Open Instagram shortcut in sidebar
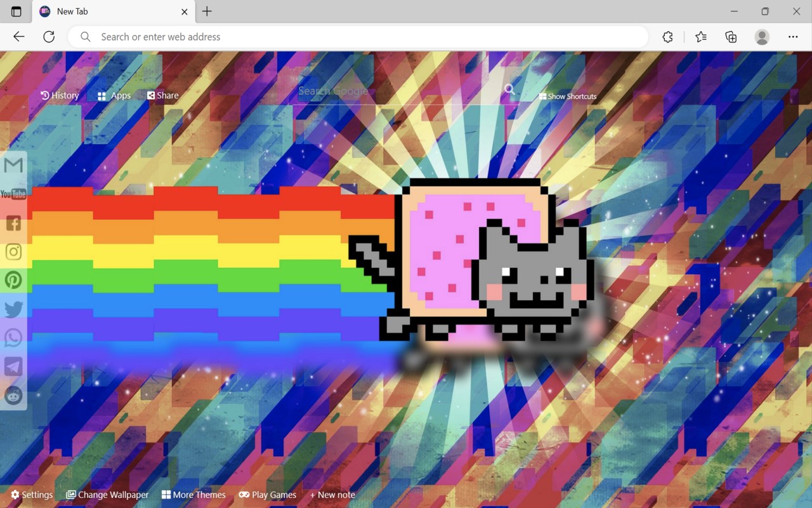 tap(13, 251)
